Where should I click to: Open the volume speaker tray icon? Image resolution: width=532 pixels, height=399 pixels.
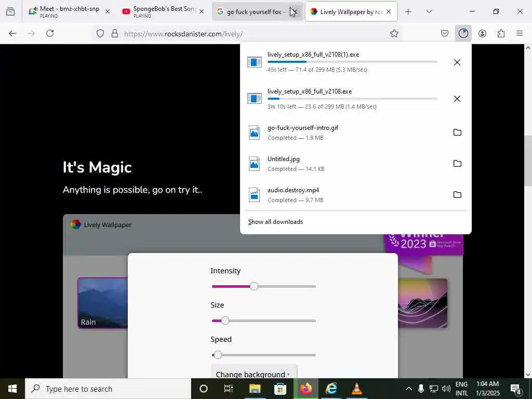[446, 389]
